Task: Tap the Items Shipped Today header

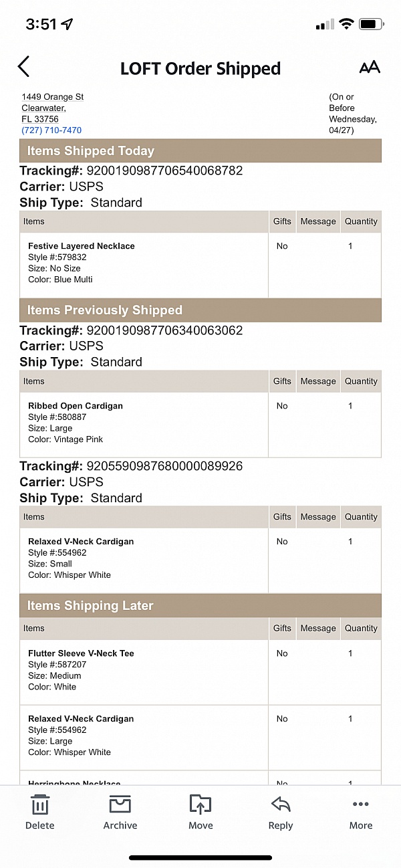Action: tap(91, 151)
